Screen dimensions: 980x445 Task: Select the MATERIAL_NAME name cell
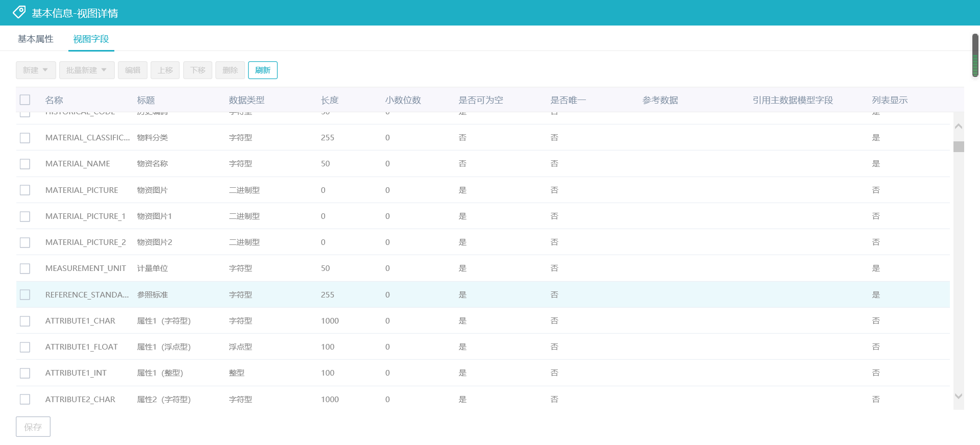78,164
